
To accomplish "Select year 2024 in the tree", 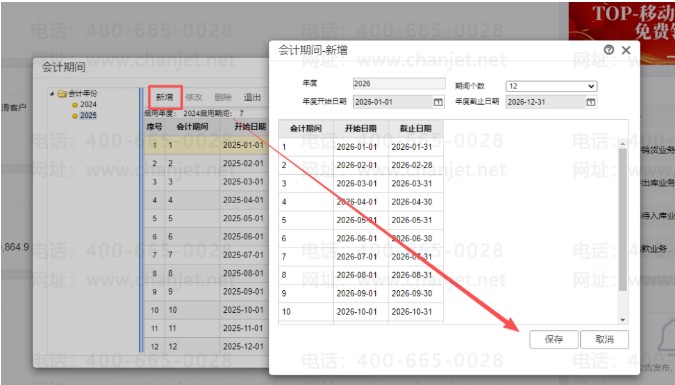I will [x=88, y=104].
